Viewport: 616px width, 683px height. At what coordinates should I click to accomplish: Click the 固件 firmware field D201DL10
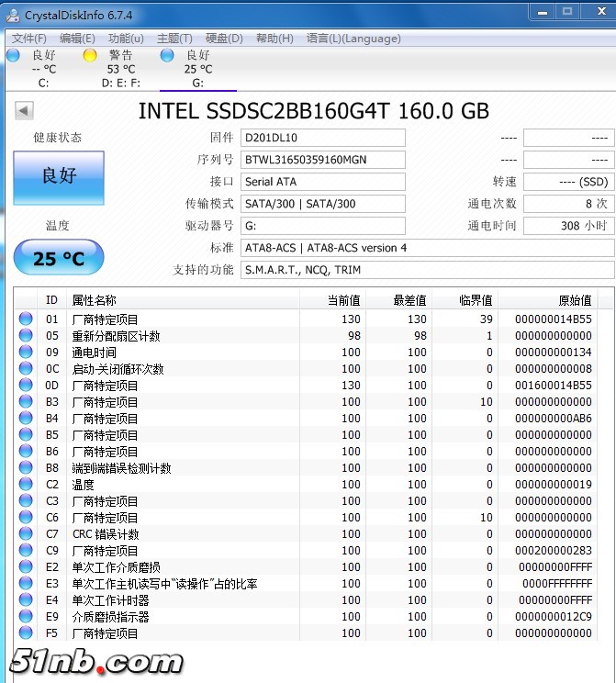[322, 138]
